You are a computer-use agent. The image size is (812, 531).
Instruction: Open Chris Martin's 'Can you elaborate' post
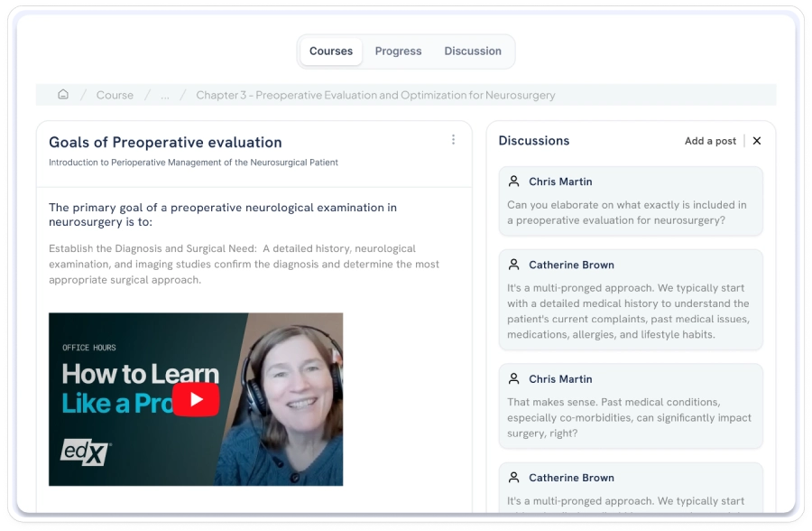pyautogui.click(x=631, y=201)
